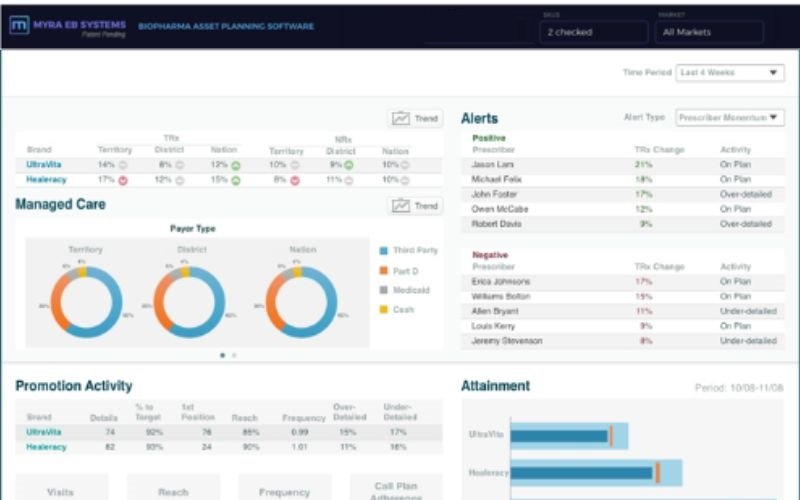
Task: Click UltraVita TRx Nation green indicator
Action: pos(236,165)
